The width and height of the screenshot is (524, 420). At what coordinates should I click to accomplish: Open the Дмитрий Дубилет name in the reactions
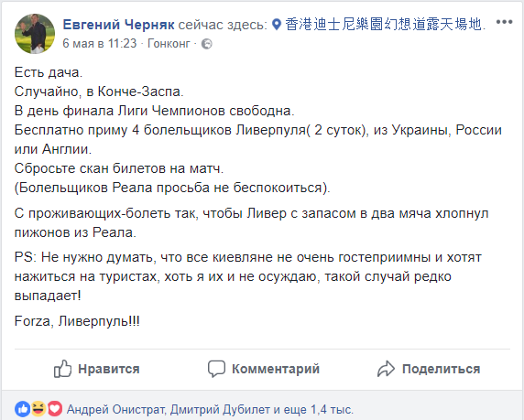(220, 409)
